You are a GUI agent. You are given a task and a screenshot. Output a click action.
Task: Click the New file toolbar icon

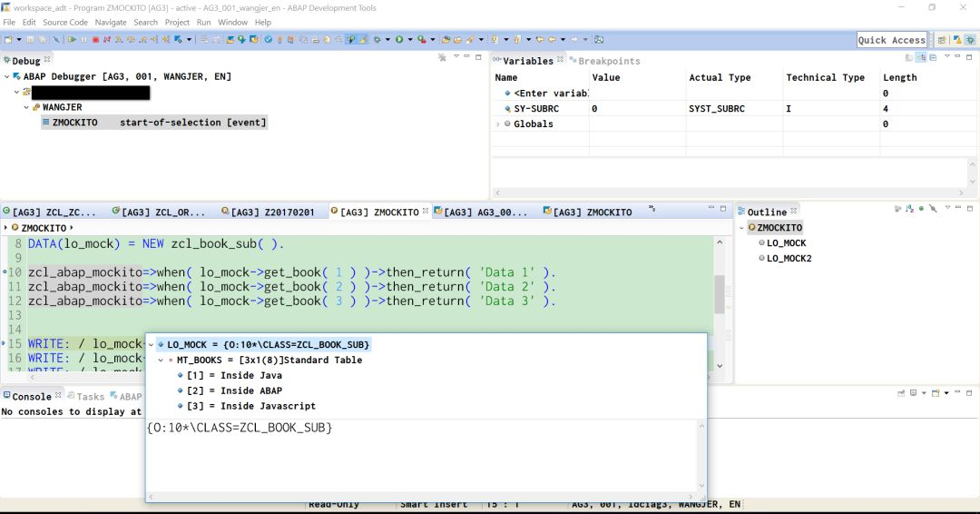9,40
